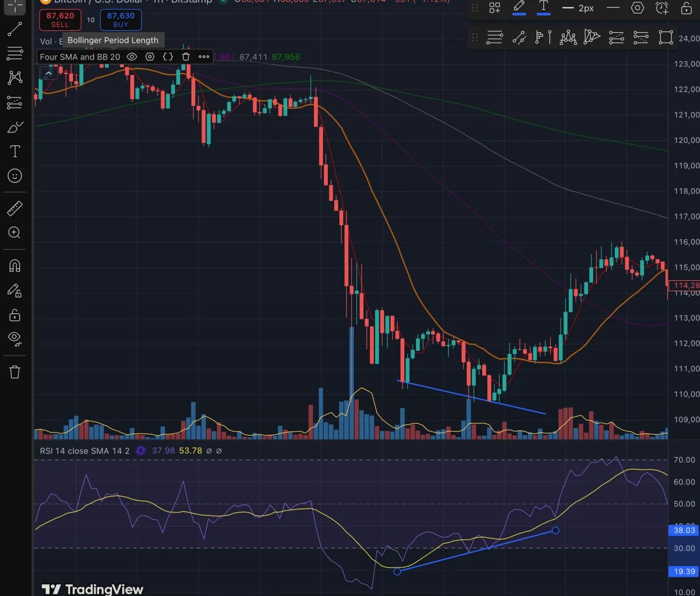Image resolution: width=700 pixels, height=596 pixels.
Task: Open the forecasting and measurement tools in sidebar
Action: click(x=15, y=102)
